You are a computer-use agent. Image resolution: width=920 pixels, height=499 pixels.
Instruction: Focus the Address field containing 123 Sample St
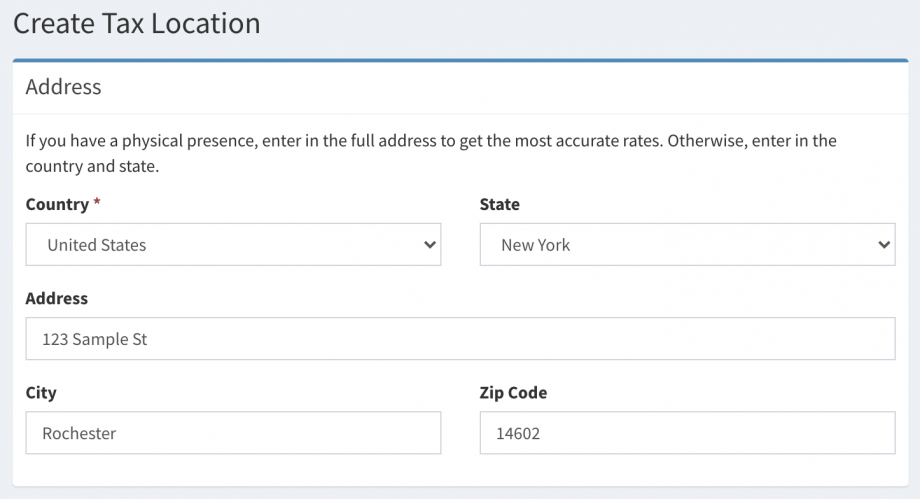tap(460, 339)
